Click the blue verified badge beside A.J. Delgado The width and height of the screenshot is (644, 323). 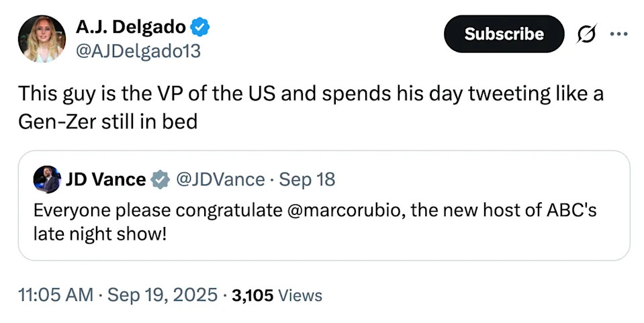tap(201, 28)
